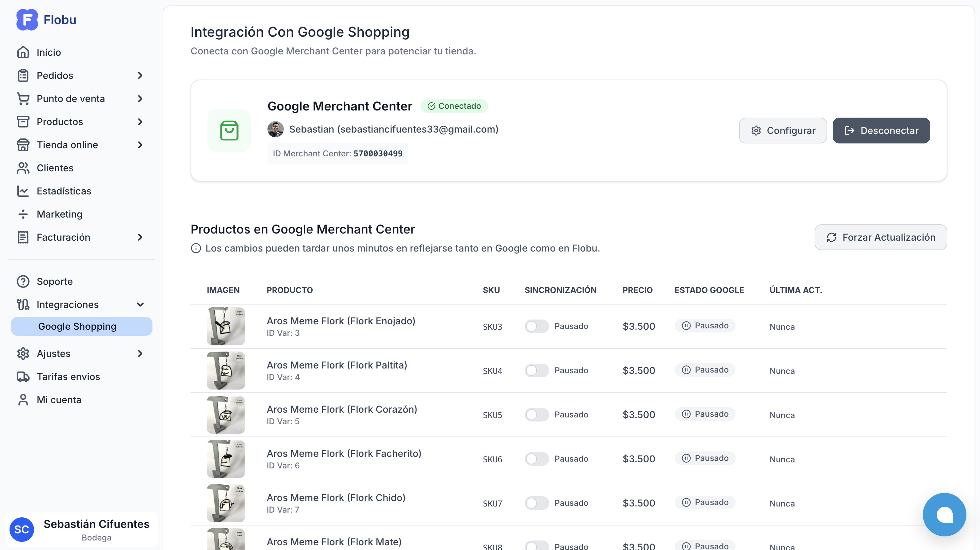The width and height of the screenshot is (980, 550).
Task: Collapse the Integraciones section
Action: tap(140, 305)
